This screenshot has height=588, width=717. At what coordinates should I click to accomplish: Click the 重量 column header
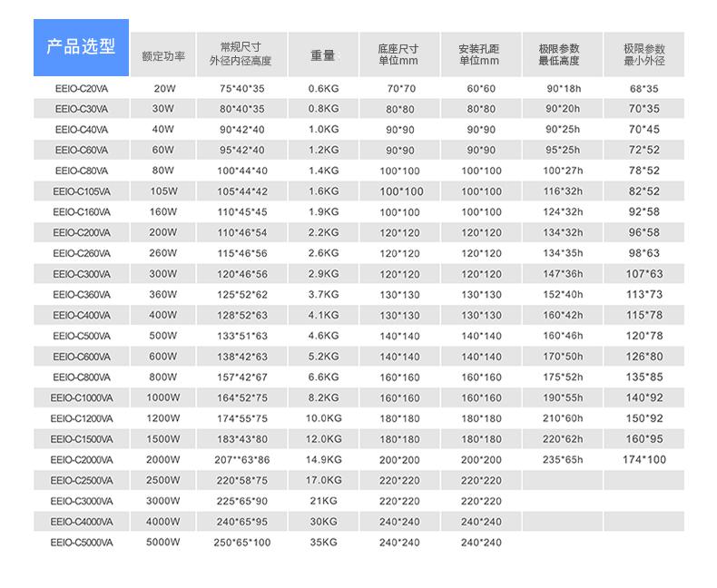tap(323, 54)
